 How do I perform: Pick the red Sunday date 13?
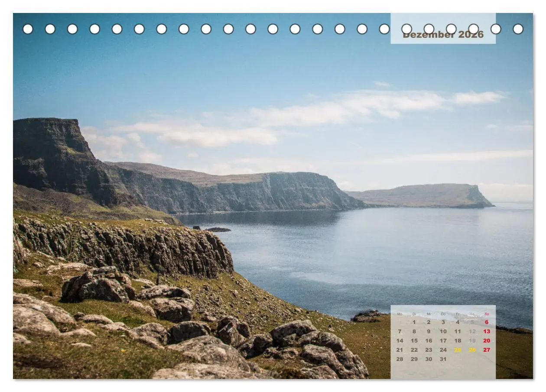[487, 331]
